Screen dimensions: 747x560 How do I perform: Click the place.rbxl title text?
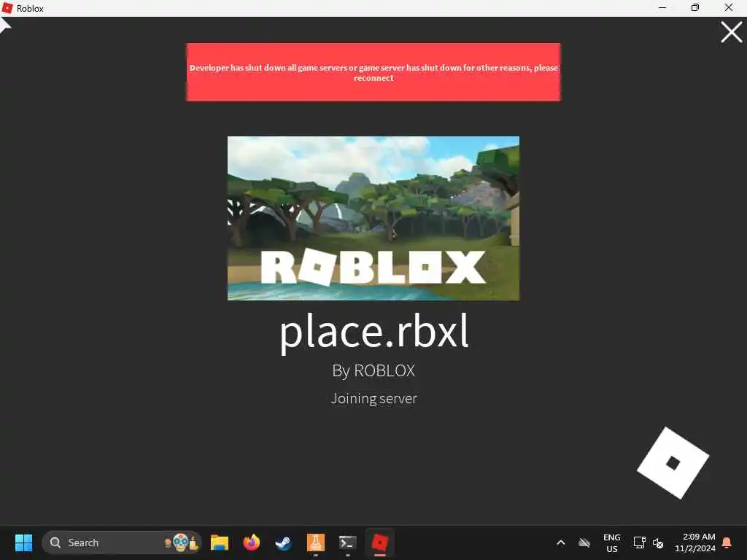pos(374,332)
